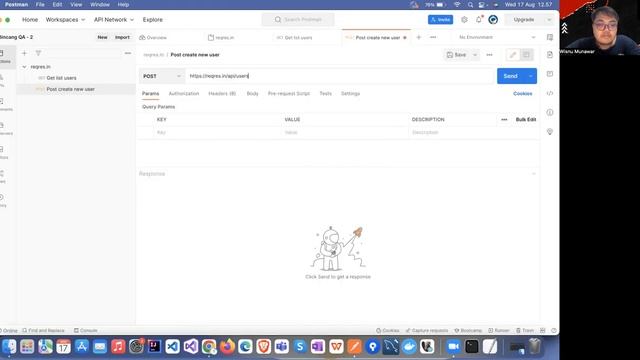This screenshot has width=640, height=360.
Task: Open Brave browser from dock
Action: 264,347
